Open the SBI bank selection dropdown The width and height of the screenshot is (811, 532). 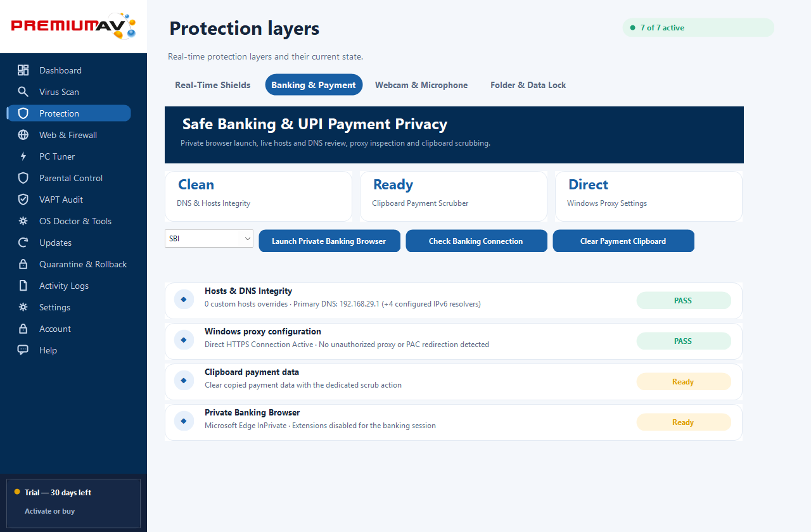(x=209, y=239)
